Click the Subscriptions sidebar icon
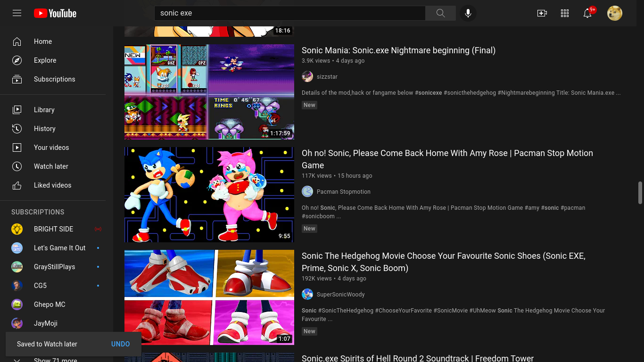Viewport: 644px width, 362px height. pos(17,79)
